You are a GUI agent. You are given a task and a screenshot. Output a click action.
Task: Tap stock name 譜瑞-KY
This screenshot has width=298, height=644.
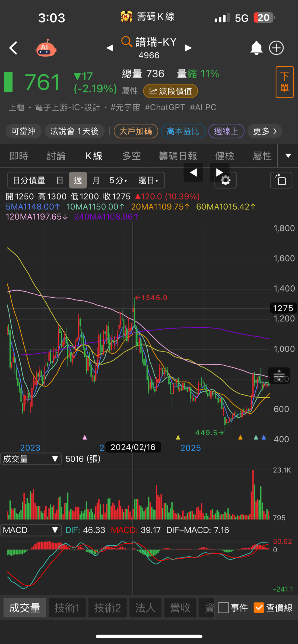click(x=156, y=42)
